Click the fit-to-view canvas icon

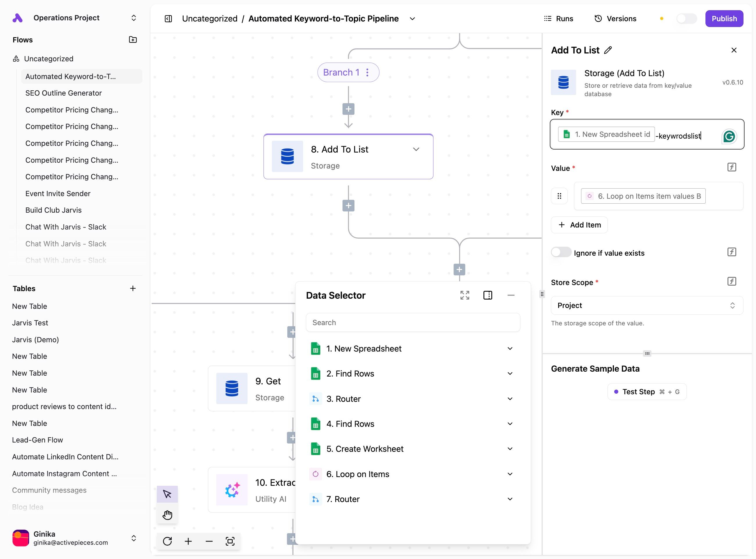(x=230, y=541)
